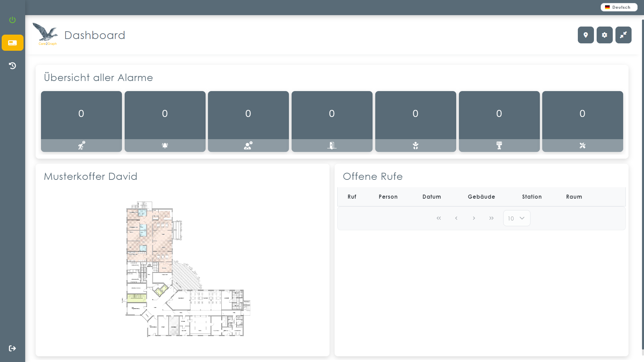
Task: Select the baby figure alarm tile
Action: (416, 121)
